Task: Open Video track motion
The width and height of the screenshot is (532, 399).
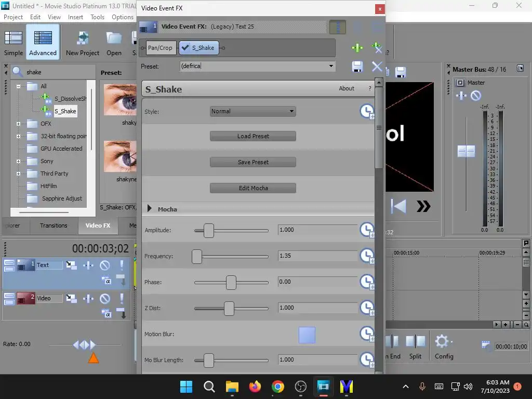Action: [x=71, y=298]
